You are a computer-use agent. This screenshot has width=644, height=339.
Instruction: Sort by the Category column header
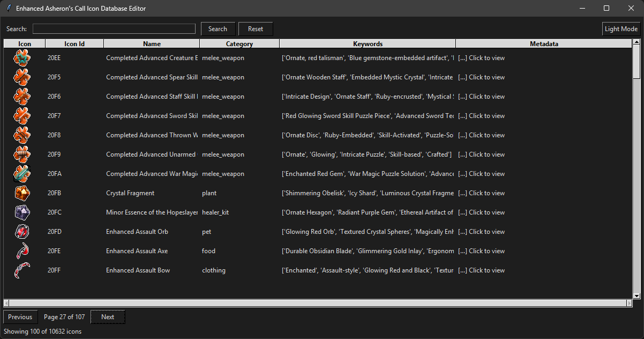click(239, 44)
